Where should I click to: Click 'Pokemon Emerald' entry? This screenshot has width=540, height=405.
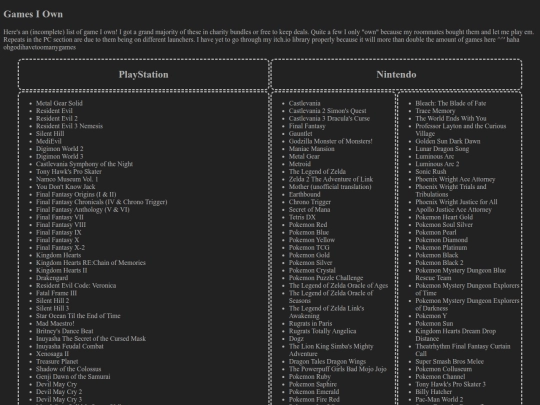[x=314, y=392]
